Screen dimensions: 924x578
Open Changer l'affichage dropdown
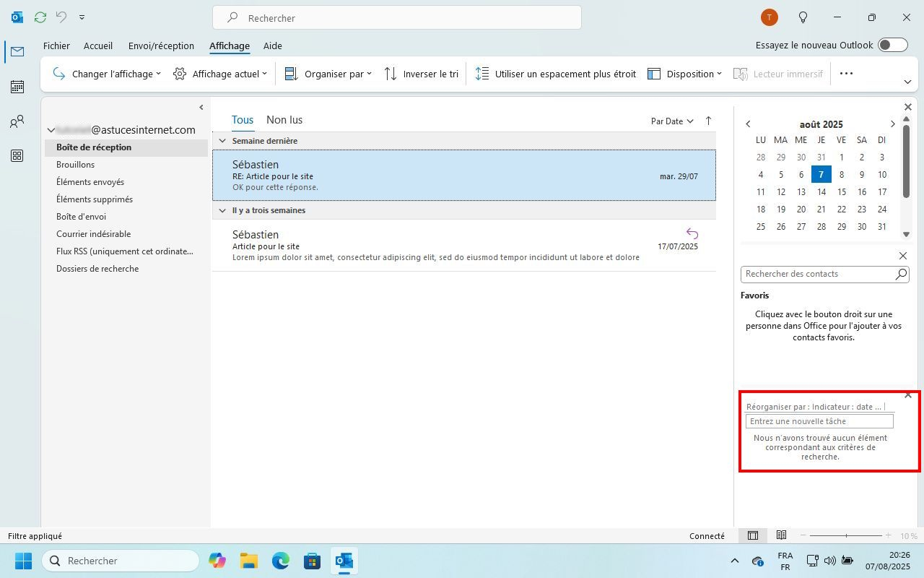[107, 74]
